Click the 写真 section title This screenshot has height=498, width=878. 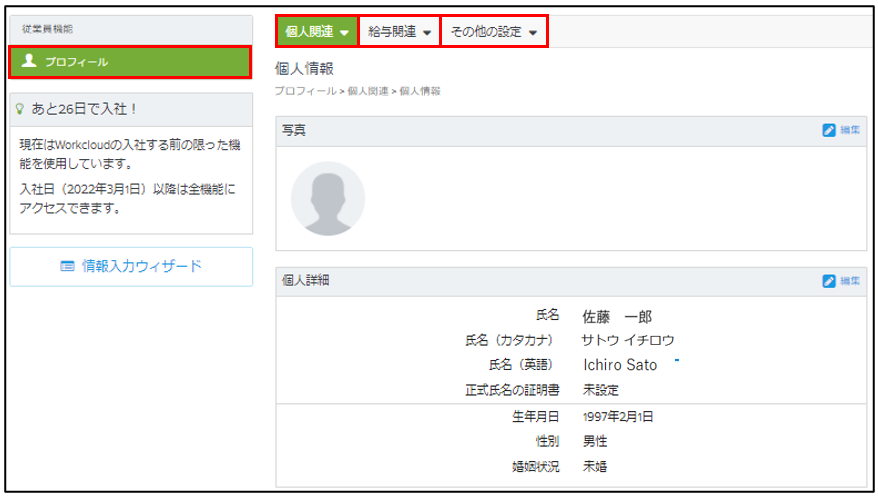click(293, 130)
